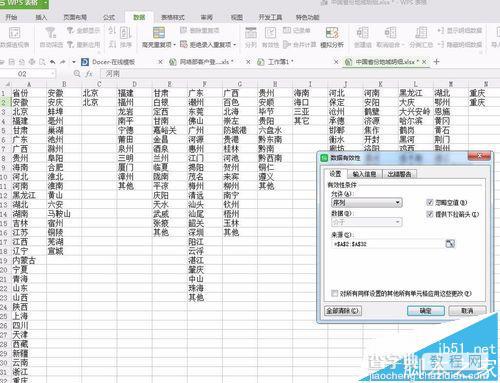The height and width of the screenshot is (383, 500).
Task: Select 显示明细数据 show detail option
Action: click(x=460, y=31)
